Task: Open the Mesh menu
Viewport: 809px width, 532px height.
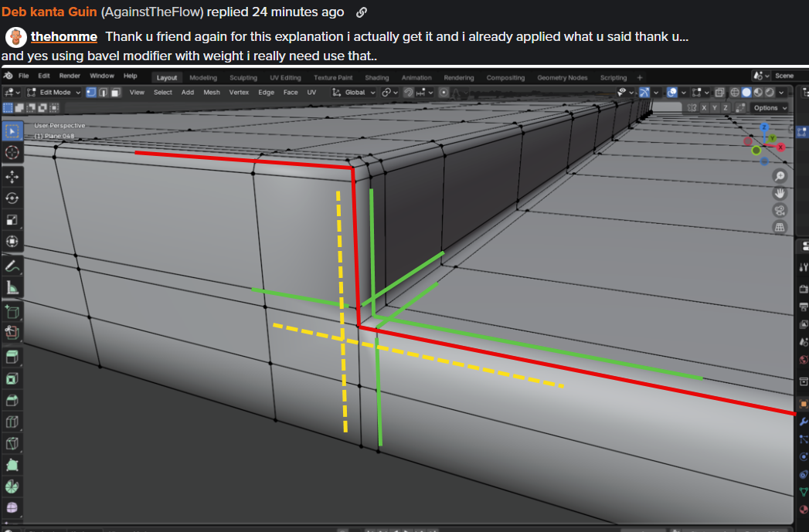Action: tap(212, 93)
